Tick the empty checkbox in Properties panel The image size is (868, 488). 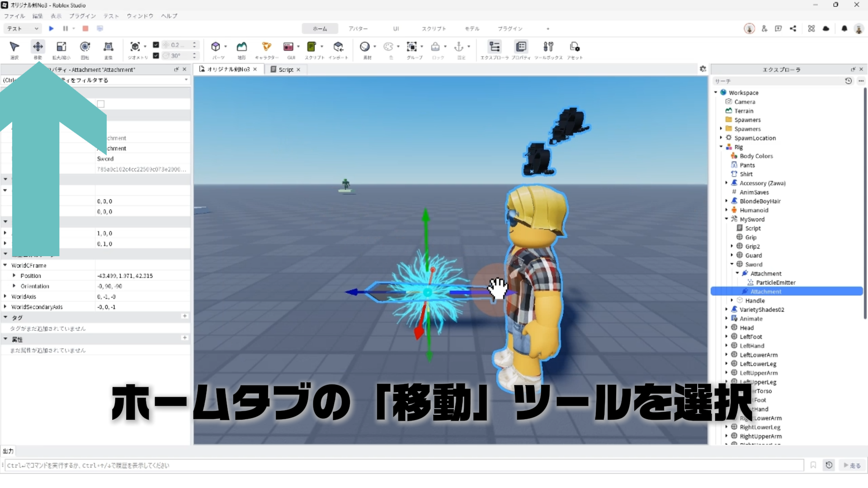pos(101,104)
